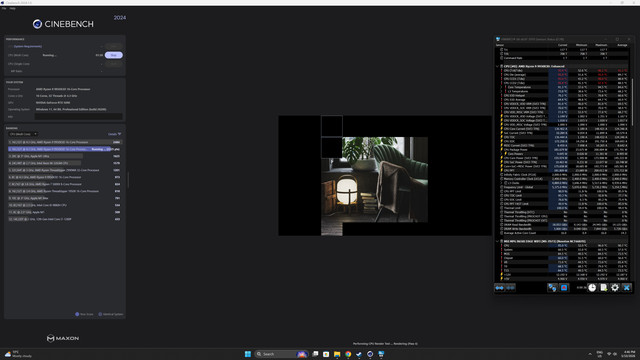This screenshot has width=640, height=360.
Task: Click the Start button for CPU Single Core
Action: coord(114,64)
